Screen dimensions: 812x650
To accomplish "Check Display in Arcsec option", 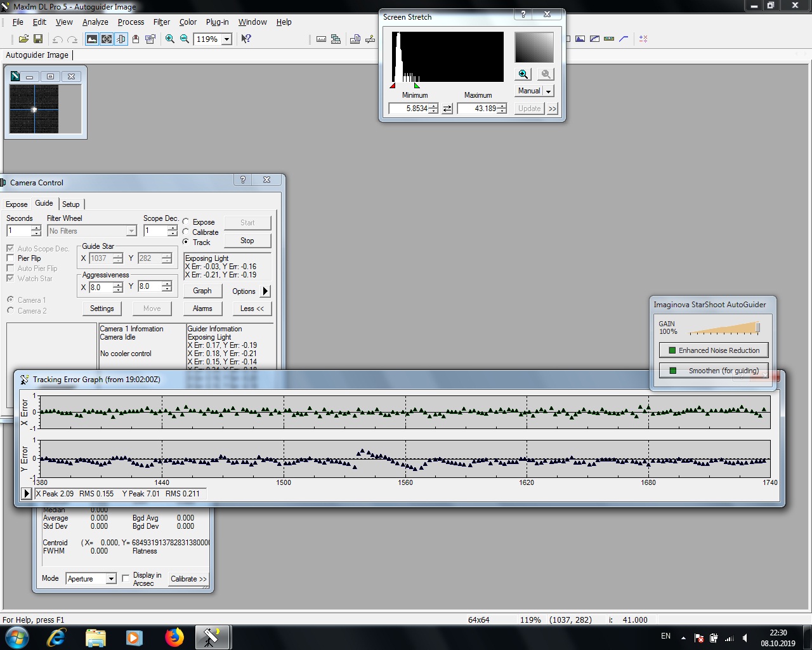I will (x=126, y=578).
